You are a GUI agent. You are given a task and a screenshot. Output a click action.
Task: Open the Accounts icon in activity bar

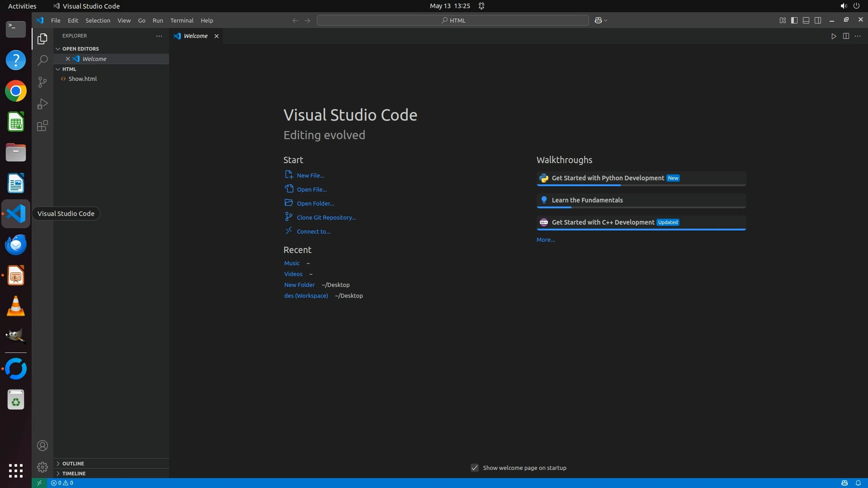pyautogui.click(x=42, y=446)
